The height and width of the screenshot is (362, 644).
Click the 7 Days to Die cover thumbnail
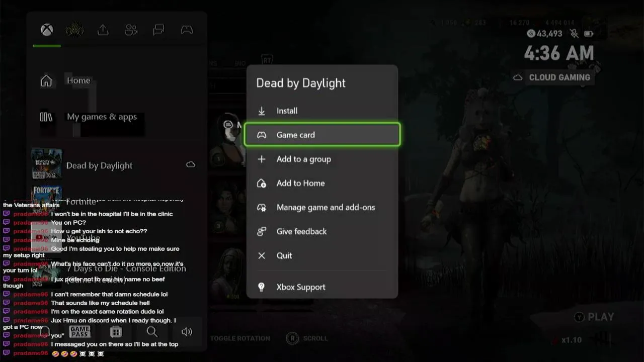coord(47,274)
